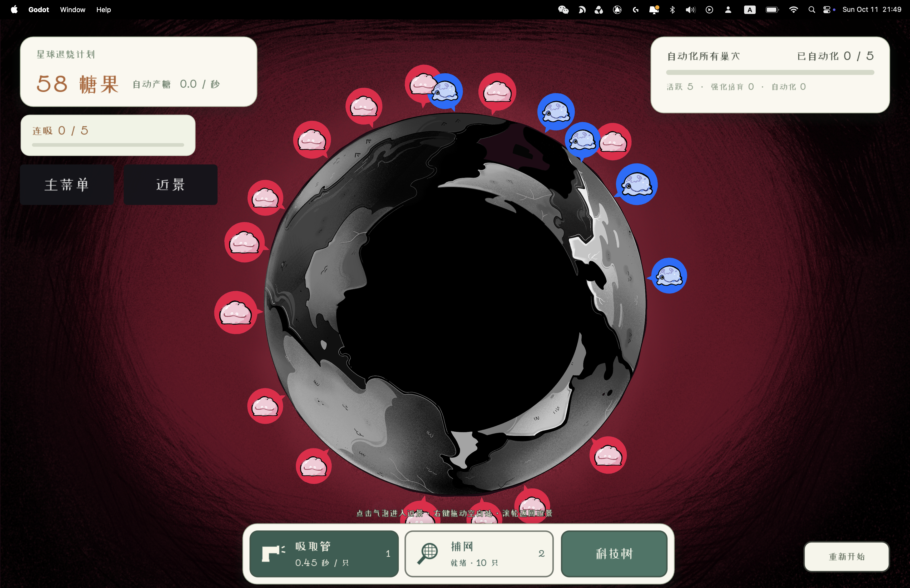Open the 主菜单 main menu
This screenshot has height=588, width=910.
coord(67,185)
